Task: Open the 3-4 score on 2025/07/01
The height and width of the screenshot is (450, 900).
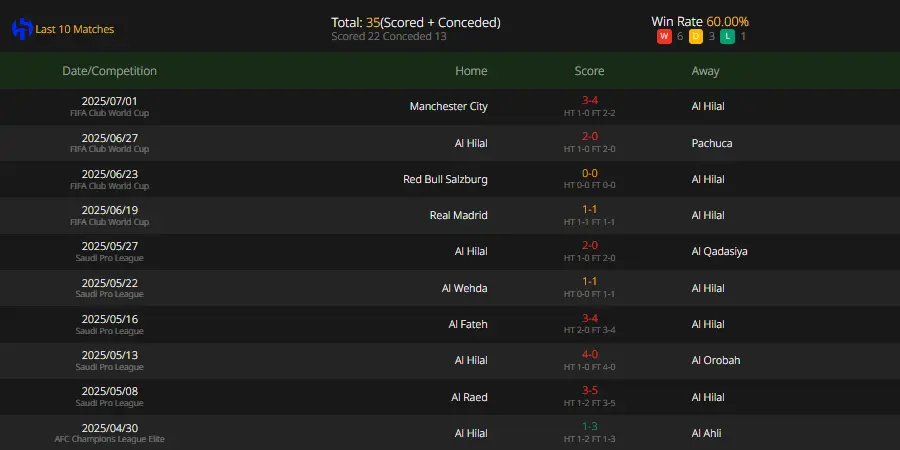Action: [x=589, y=100]
